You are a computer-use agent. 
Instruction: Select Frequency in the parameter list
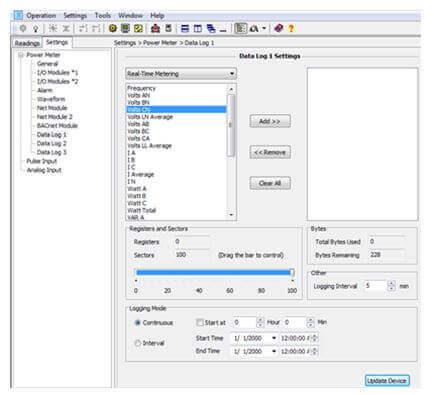(141, 88)
